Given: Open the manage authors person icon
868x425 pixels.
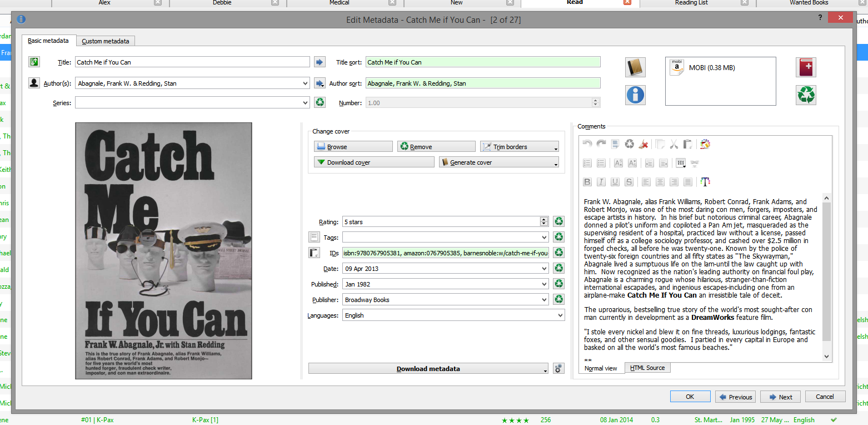Looking at the screenshot, I should [x=34, y=83].
